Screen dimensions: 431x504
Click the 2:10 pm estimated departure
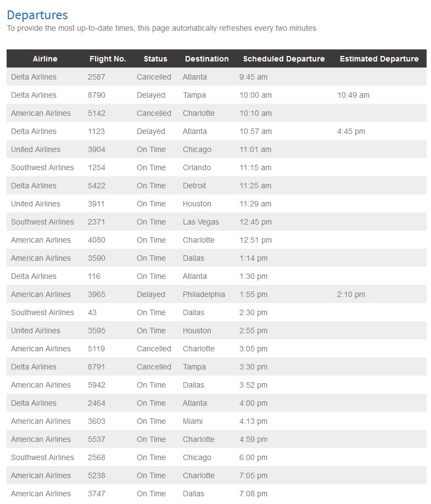pos(351,294)
